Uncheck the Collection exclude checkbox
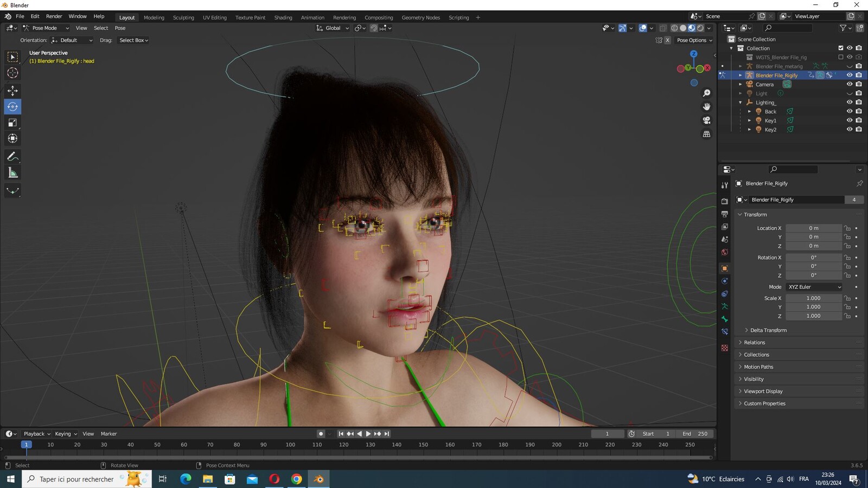Viewport: 868px width, 488px height. [x=841, y=48]
